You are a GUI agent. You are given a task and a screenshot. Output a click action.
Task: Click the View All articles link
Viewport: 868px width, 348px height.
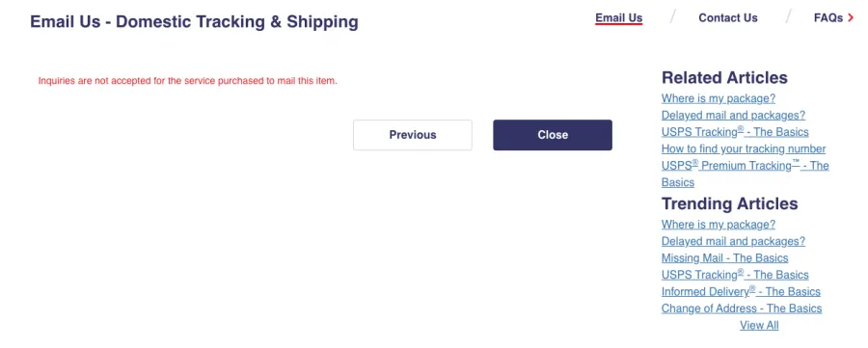[x=760, y=325]
